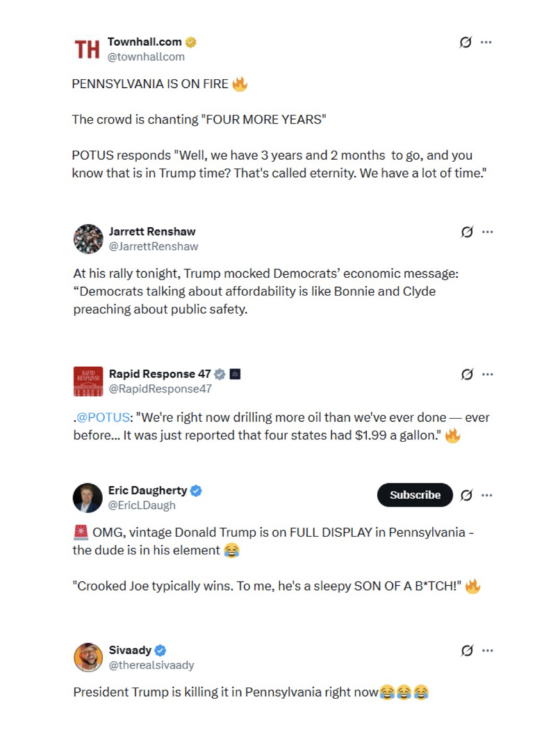Open more options on Townhall.com post
Viewport: 560px width, 753px height.
[486, 42]
